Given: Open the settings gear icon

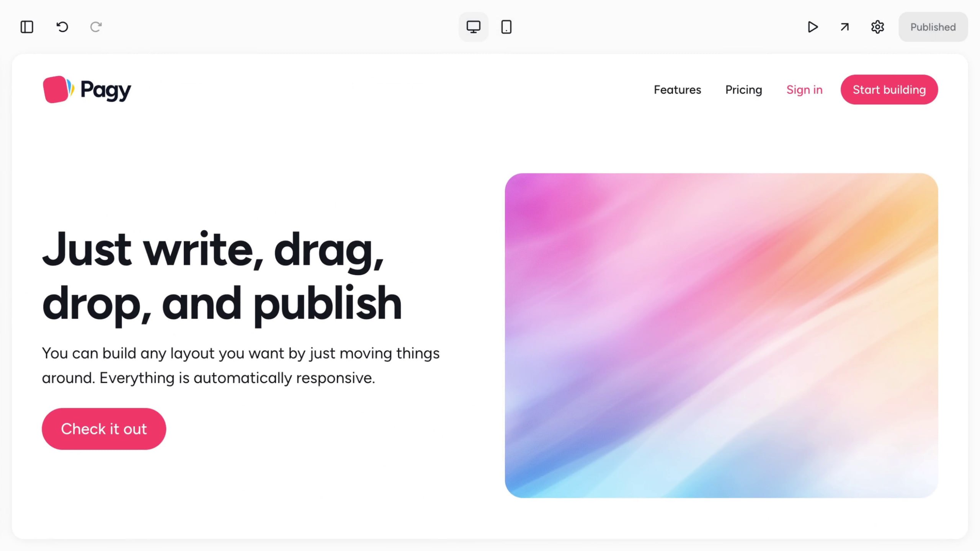Looking at the screenshot, I should tap(877, 27).
